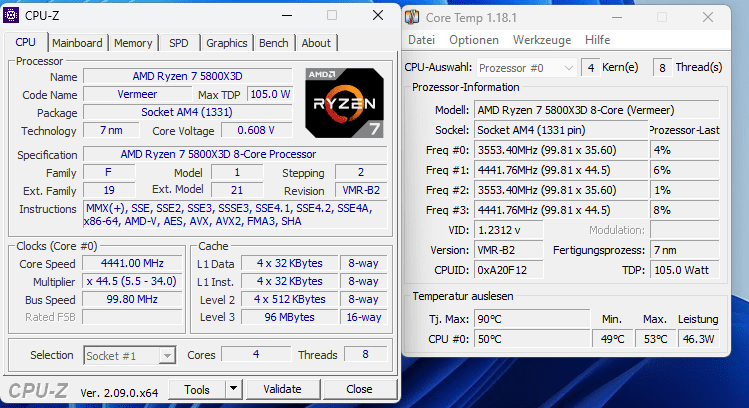Open the Tools button dropdown arrow
749x408 pixels.
click(234, 389)
